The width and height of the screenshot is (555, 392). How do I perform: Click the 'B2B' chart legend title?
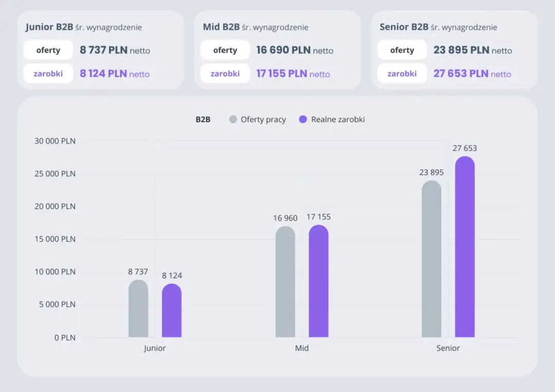203,120
